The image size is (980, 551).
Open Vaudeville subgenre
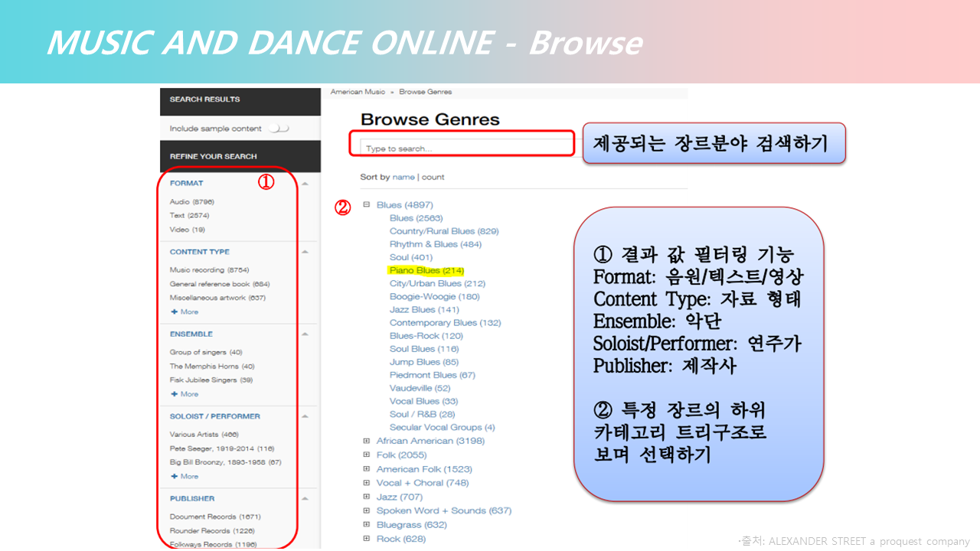(420, 388)
